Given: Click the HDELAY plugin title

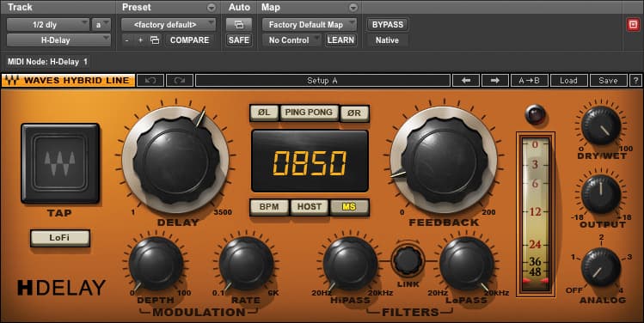Looking at the screenshot, I should point(62,288).
